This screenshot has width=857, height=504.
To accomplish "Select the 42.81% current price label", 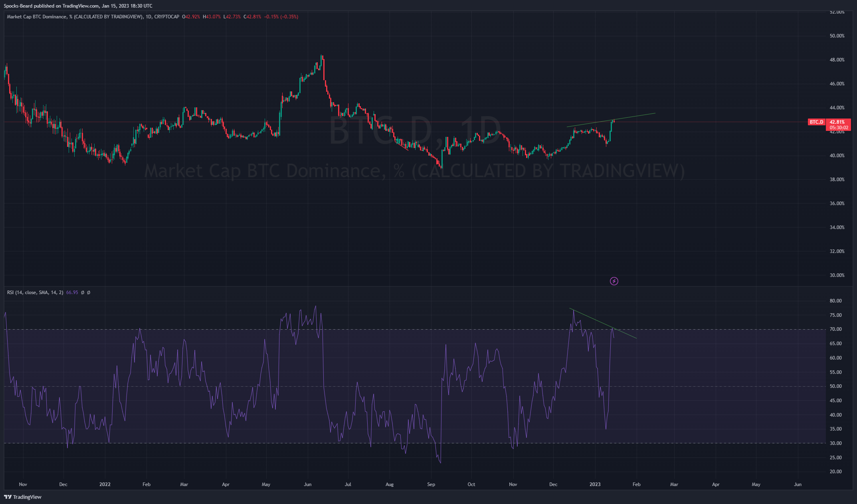I will 837,122.
